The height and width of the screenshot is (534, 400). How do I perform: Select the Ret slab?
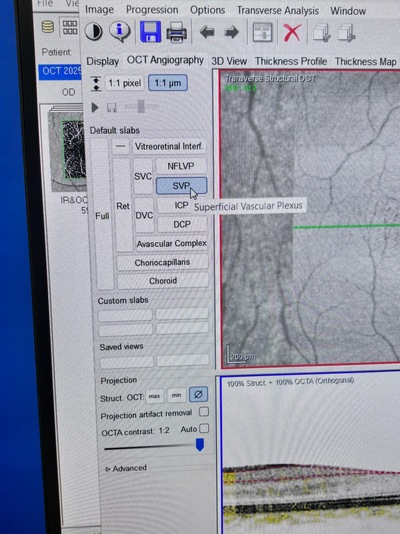[123, 206]
